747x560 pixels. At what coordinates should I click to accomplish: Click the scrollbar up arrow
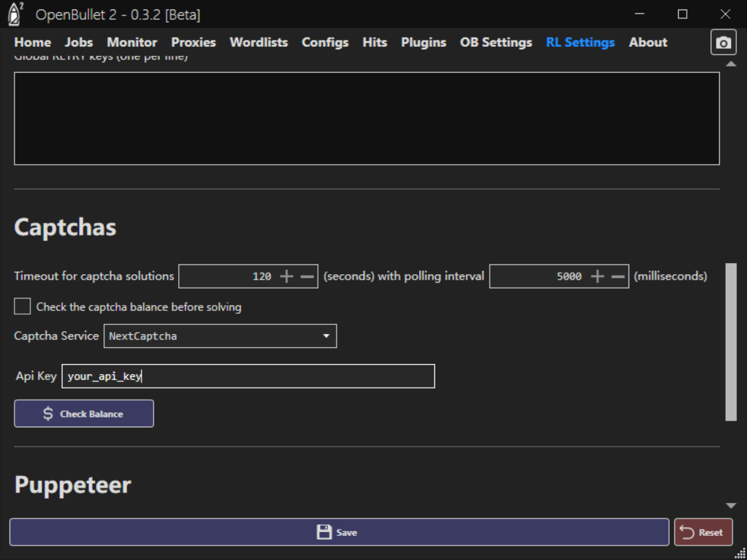pyautogui.click(x=730, y=62)
